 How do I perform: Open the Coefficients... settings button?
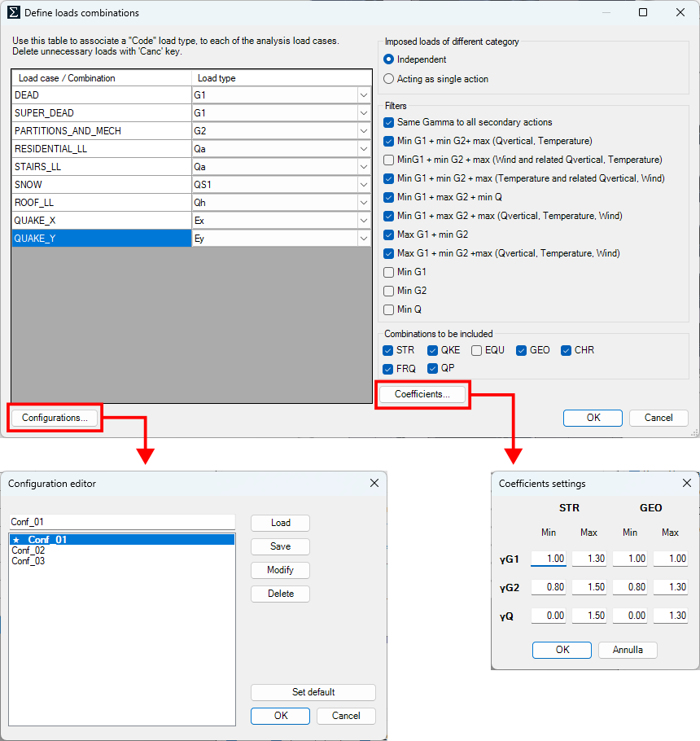tap(422, 394)
